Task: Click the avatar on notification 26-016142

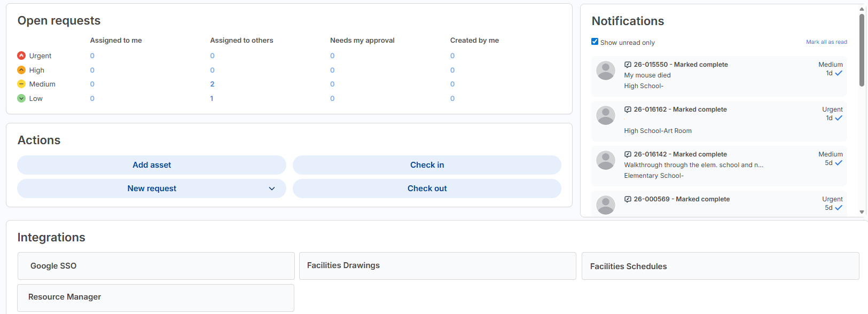Action: click(x=606, y=160)
